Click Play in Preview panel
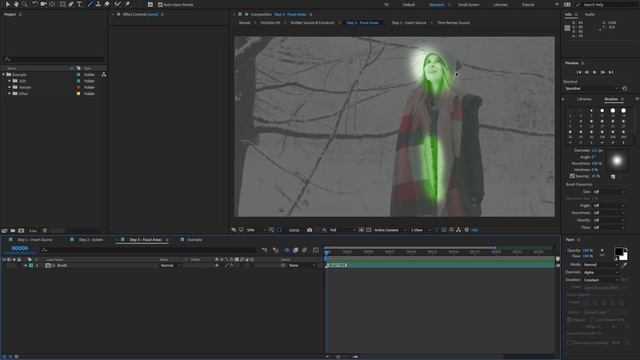The image size is (640, 360). tap(595, 72)
